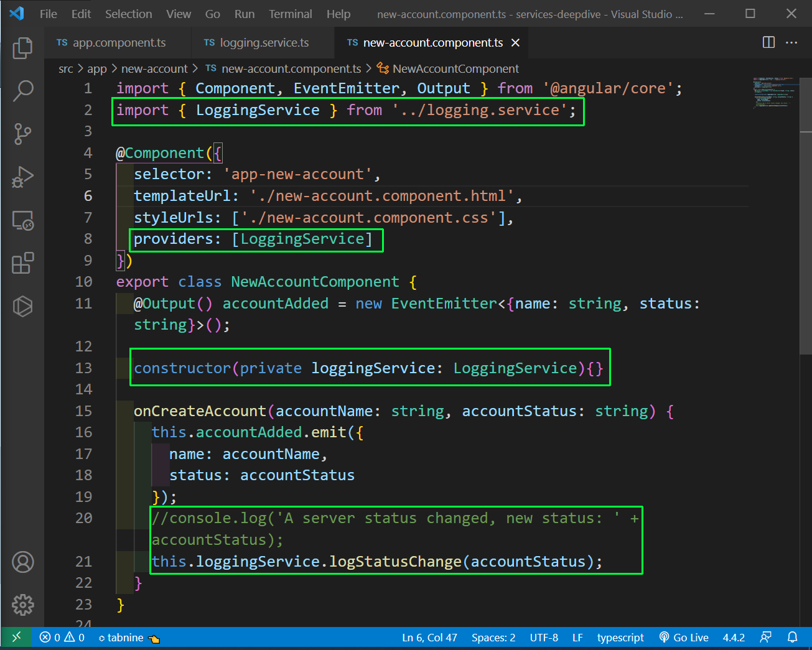The height and width of the screenshot is (650, 812).
Task: Click 'onCreateAccount' method name on line 15
Action: pyautogui.click(x=200, y=411)
